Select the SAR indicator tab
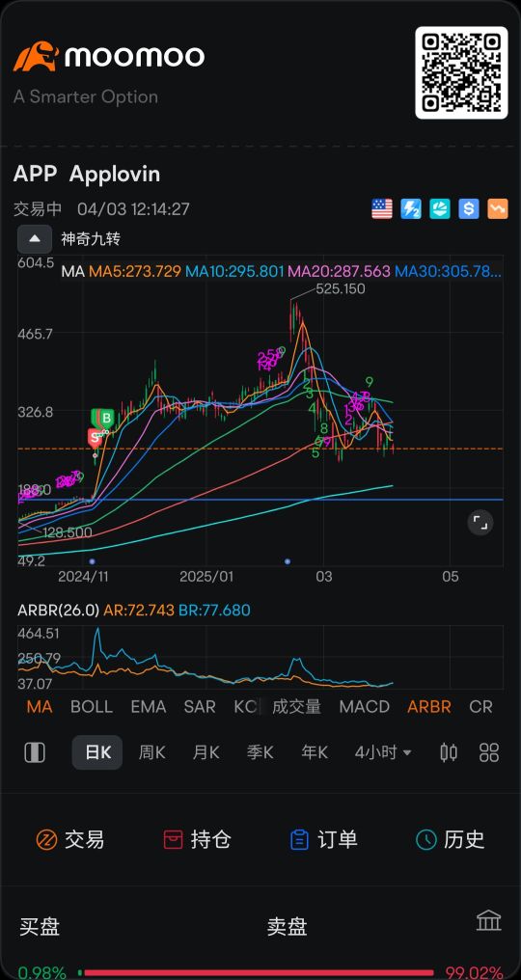521x980 pixels. tap(200, 707)
